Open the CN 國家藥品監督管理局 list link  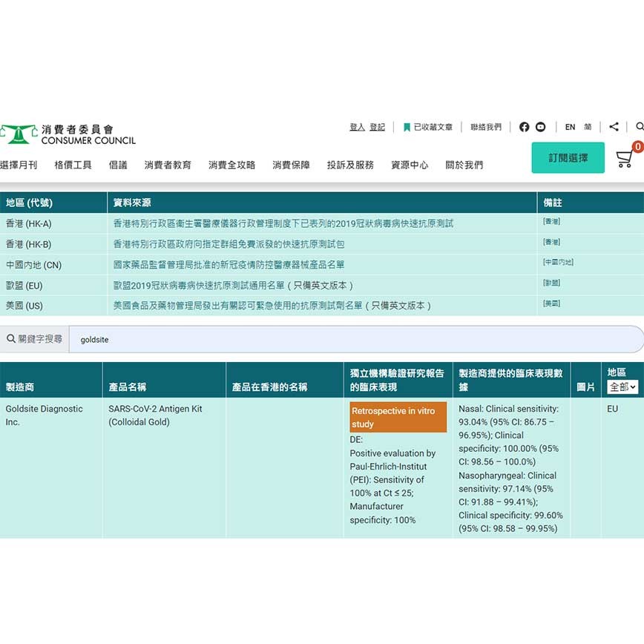click(229, 264)
